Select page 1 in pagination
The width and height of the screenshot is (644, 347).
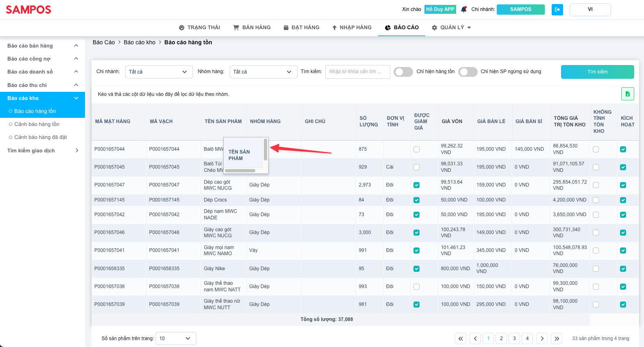tap(488, 338)
